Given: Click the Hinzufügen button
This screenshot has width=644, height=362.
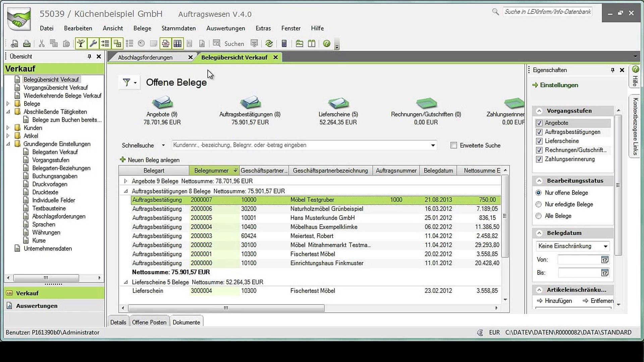Looking at the screenshot, I should (x=554, y=301).
